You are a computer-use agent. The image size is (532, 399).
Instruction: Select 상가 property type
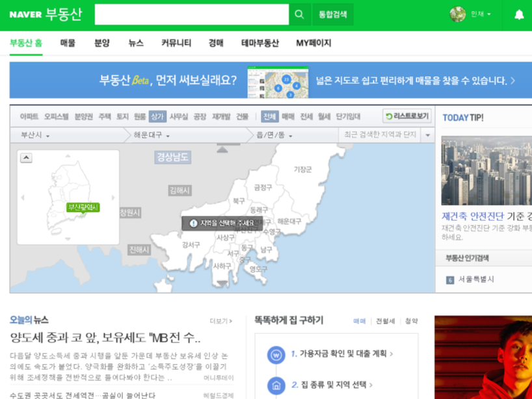point(157,116)
